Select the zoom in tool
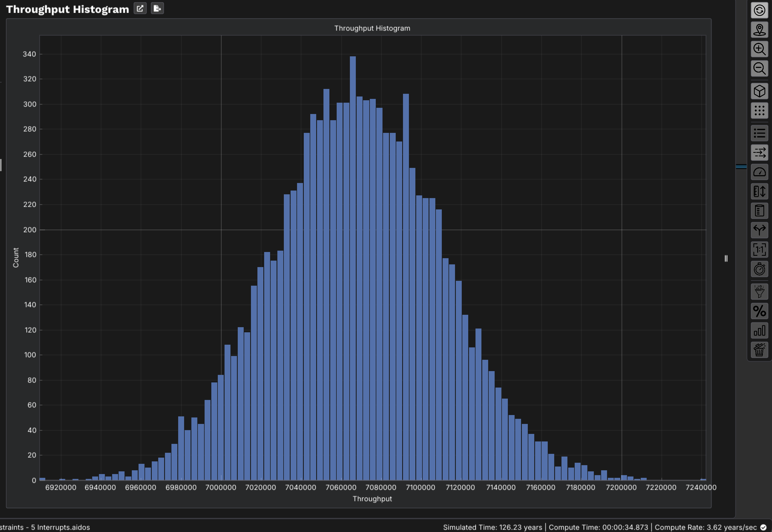This screenshot has height=532, width=772. click(x=760, y=49)
